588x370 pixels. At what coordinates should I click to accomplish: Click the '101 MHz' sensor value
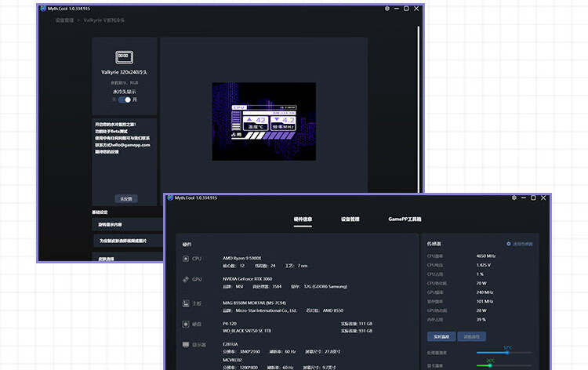tap(485, 301)
